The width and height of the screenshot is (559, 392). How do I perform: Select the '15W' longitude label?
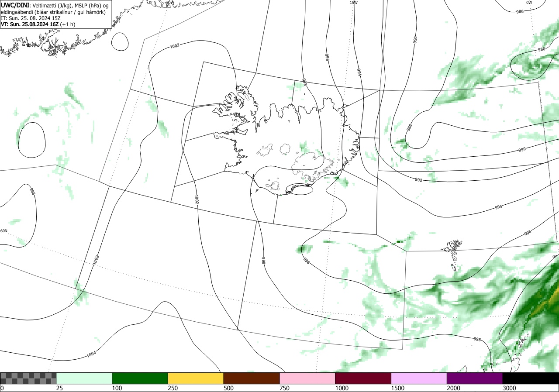click(353, 3)
